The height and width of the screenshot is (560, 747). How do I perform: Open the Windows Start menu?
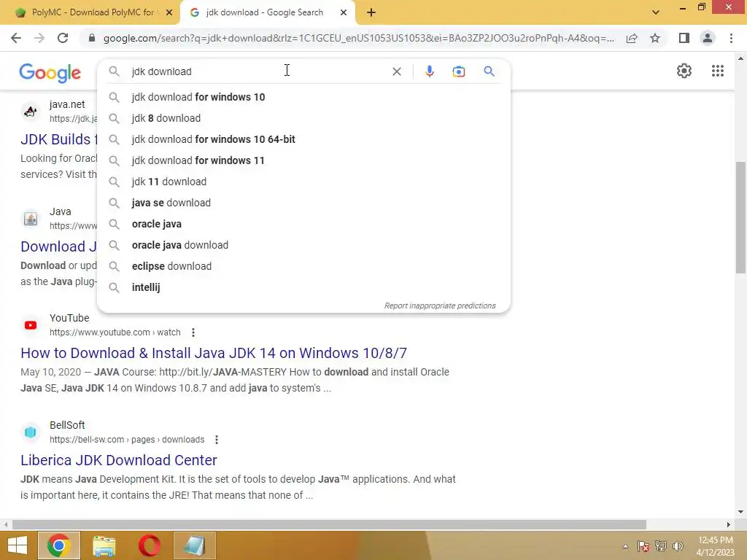[18, 545]
